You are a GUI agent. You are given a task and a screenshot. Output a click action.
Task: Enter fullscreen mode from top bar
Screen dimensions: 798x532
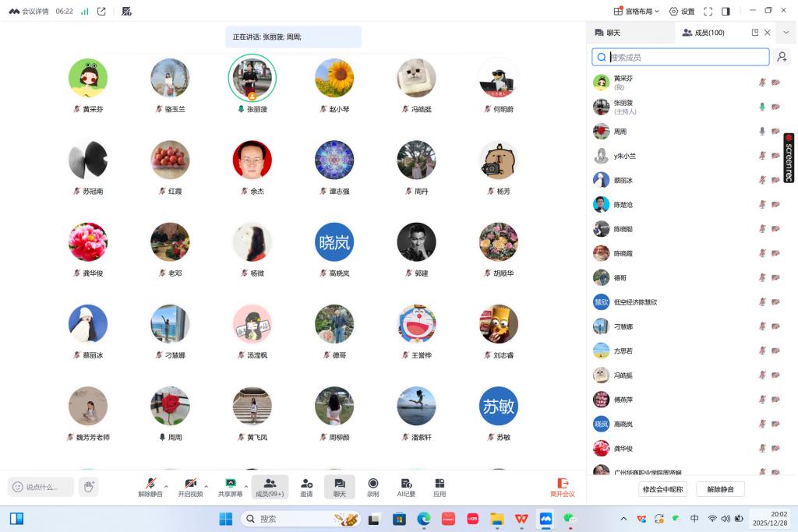(x=708, y=11)
